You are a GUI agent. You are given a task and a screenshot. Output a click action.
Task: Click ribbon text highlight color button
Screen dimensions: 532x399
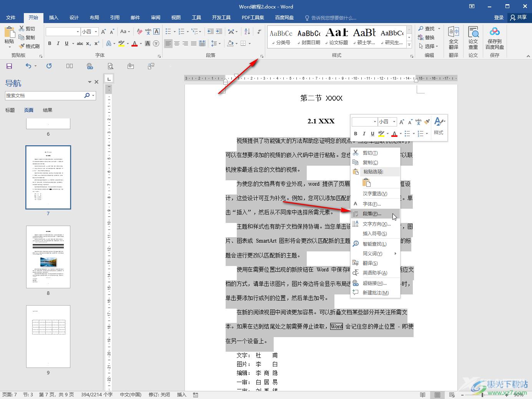coord(121,43)
